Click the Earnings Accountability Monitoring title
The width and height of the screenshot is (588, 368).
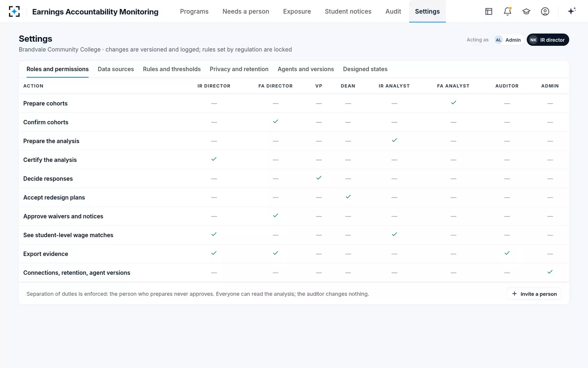[x=95, y=12]
